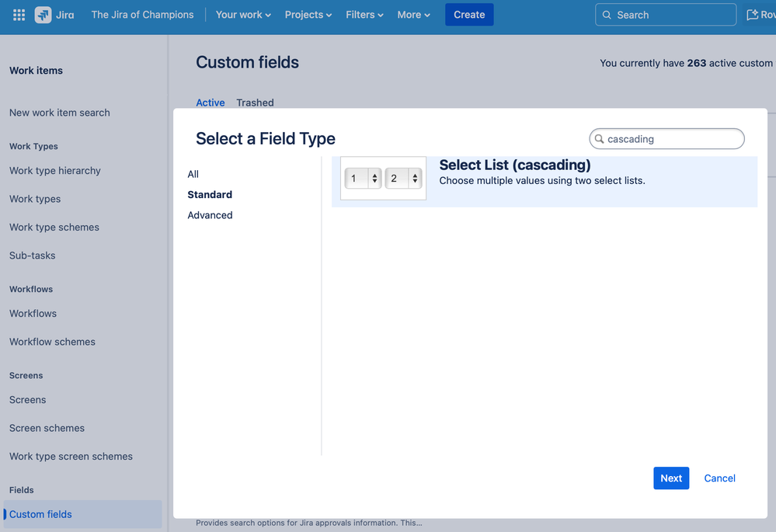Show All field types
Viewport: 776px width, 532px height.
(x=193, y=174)
